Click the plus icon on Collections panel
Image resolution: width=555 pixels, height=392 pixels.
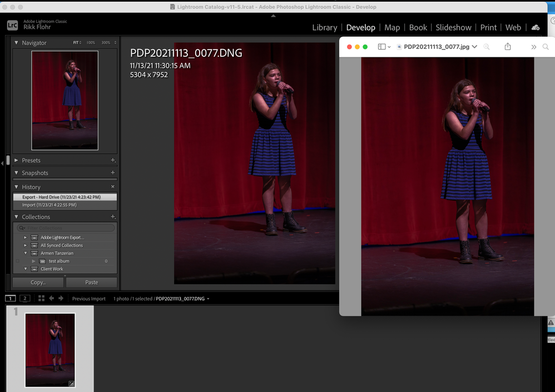[x=113, y=217]
